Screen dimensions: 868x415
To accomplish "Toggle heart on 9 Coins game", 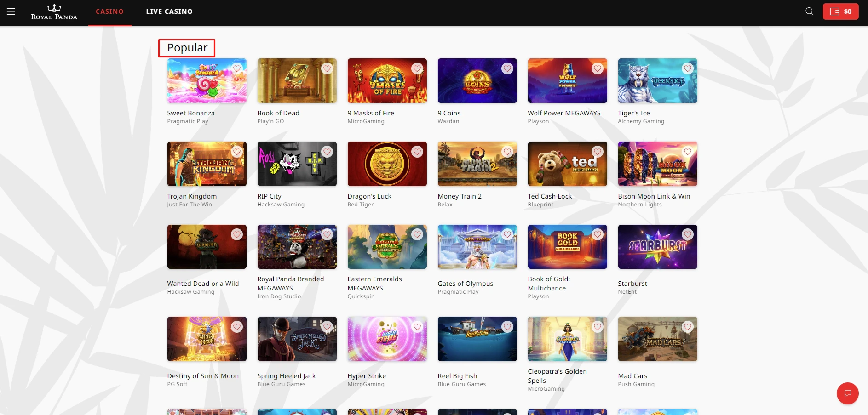I will pos(507,68).
